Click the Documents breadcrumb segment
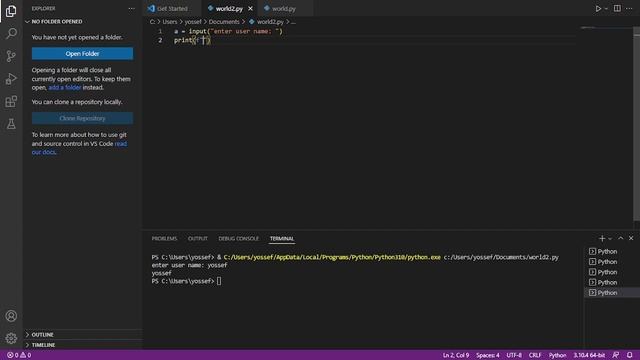 pyautogui.click(x=224, y=22)
